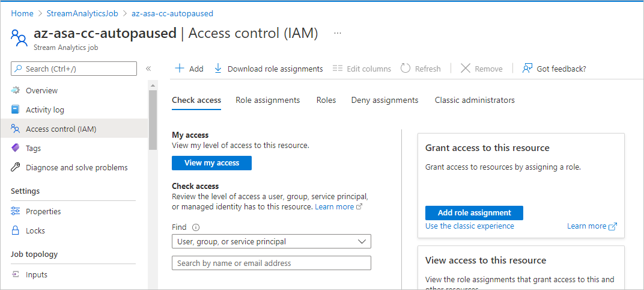The height and width of the screenshot is (290, 644).
Task: Click the Got feedback person icon
Action: (x=527, y=69)
